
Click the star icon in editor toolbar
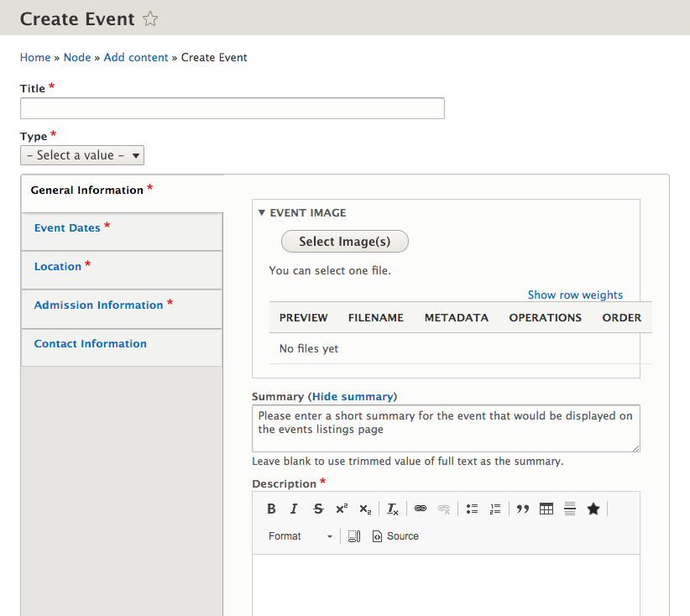point(593,509)
